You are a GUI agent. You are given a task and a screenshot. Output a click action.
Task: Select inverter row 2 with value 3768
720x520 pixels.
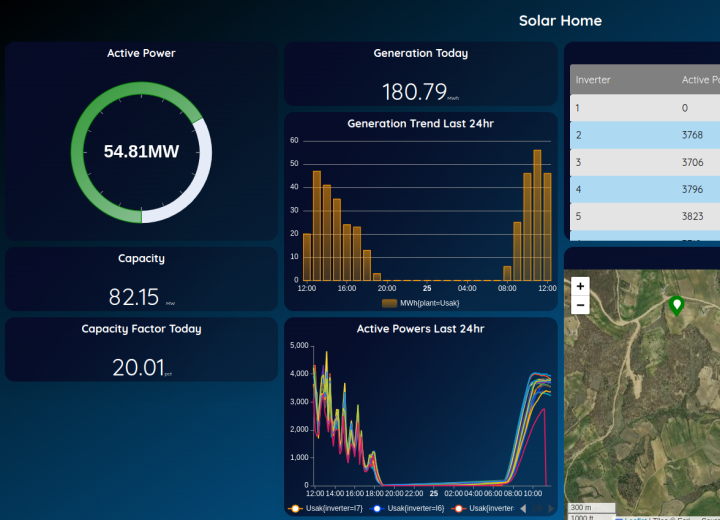point(645,135)
